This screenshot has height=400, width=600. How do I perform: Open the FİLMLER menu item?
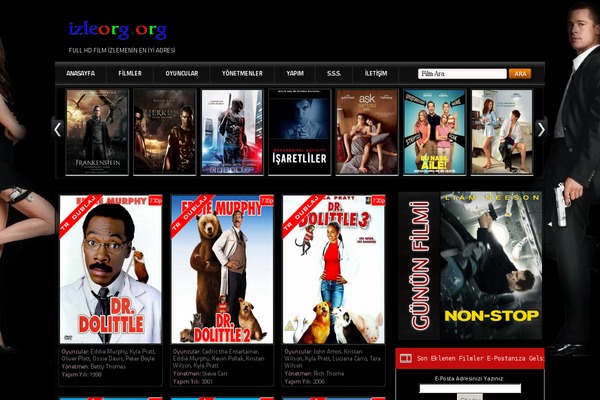click(130, 73)
